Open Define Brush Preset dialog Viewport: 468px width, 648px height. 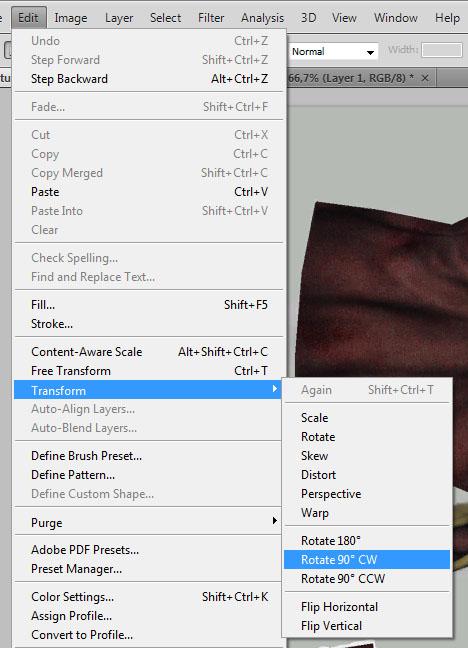[x=148, y=456]
